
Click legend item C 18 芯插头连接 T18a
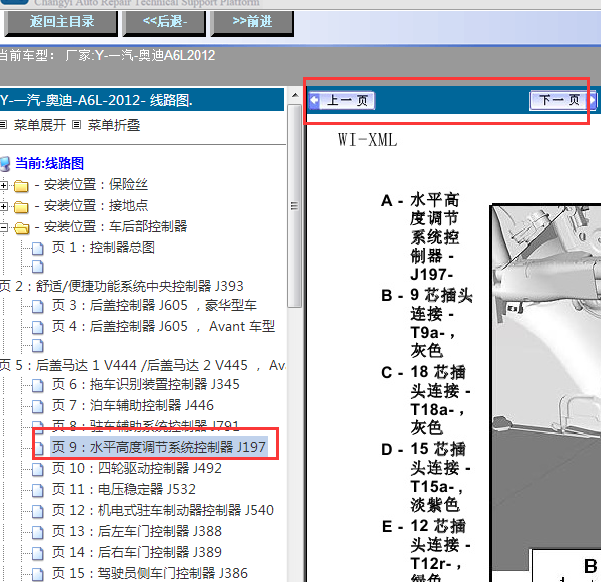tap(426, 400)
